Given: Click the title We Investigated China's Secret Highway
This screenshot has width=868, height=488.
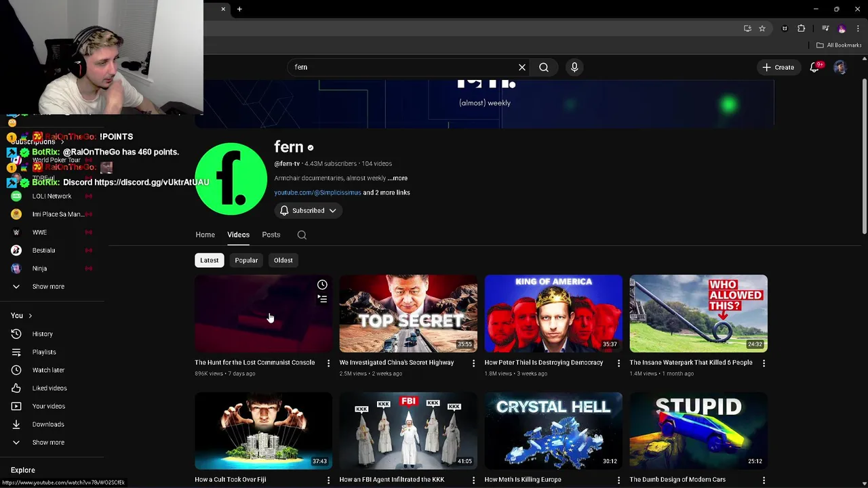Looking at the screenshot, I should (x=397, y=363).
